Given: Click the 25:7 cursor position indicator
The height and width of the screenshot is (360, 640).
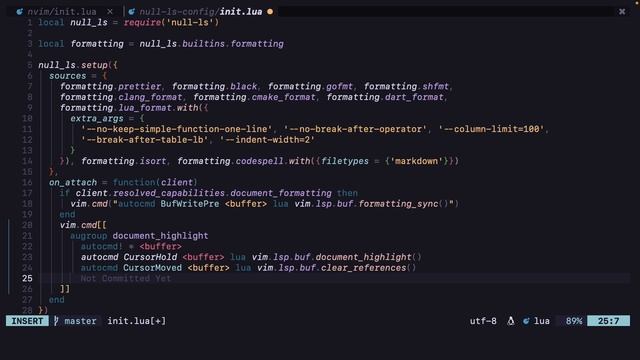Looking at the screenshot, I should click(608, 321).
